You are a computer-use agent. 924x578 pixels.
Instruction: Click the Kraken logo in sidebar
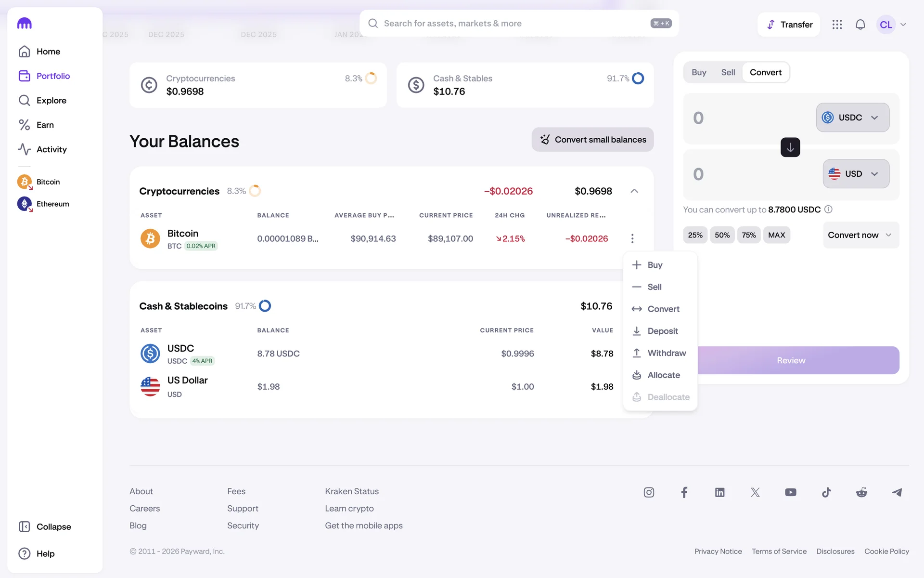[25, 23]
